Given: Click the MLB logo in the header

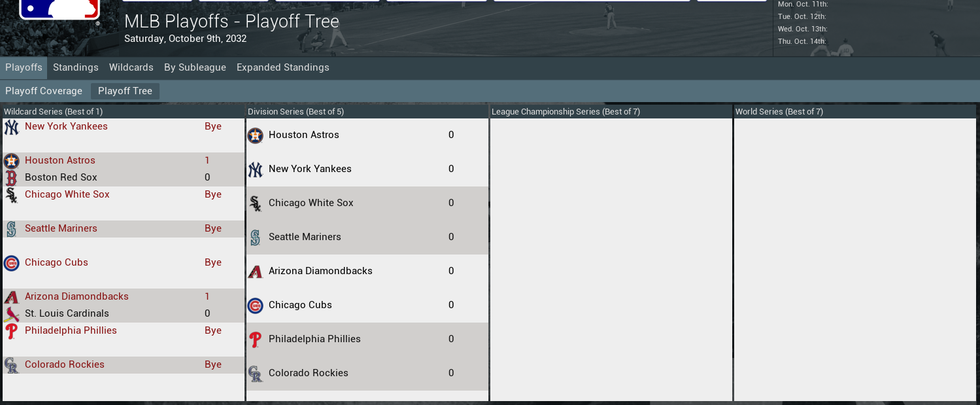Looking at the screenshot, I should 59,10.
